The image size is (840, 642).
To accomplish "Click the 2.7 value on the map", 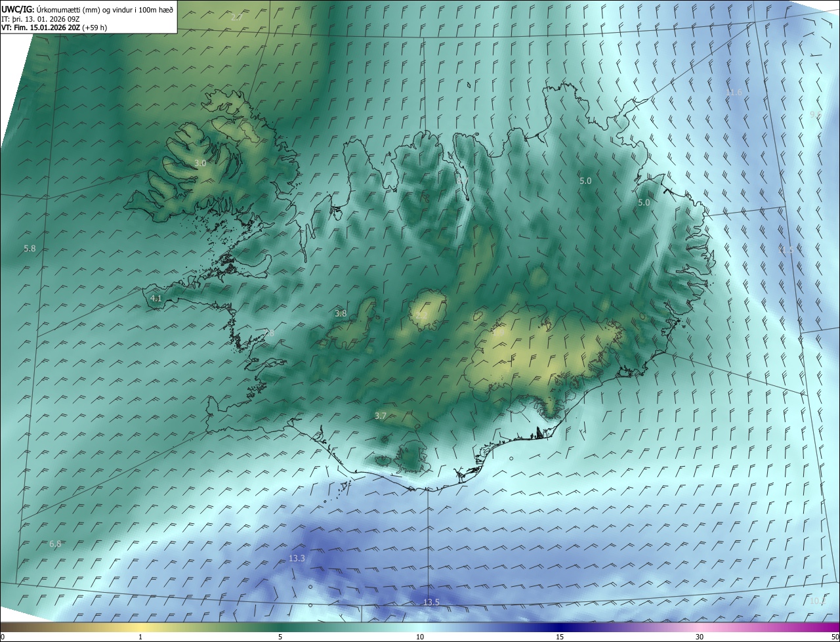I will 237,18.
